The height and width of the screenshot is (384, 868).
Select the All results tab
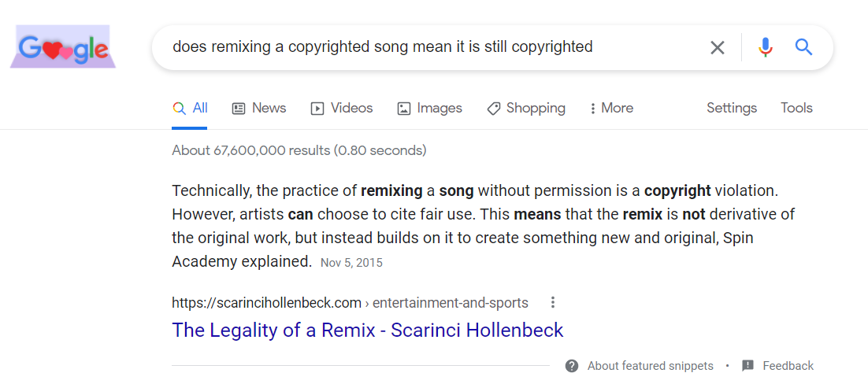click(190, 109)
